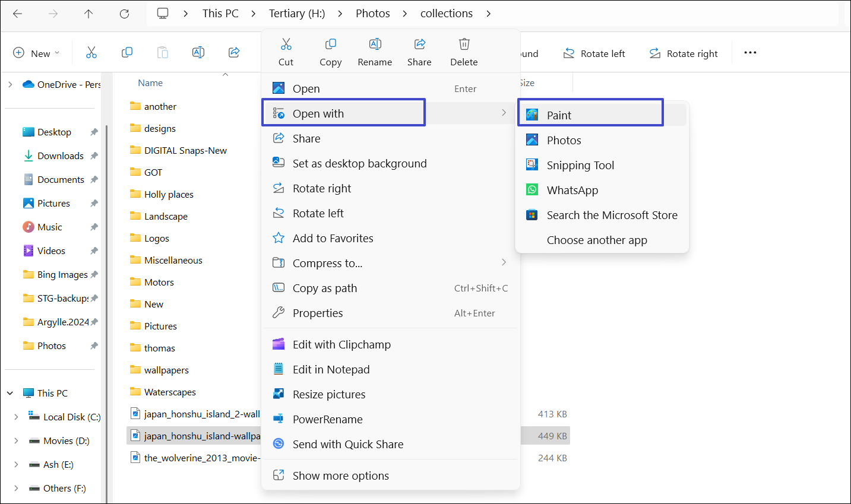The image size is (851, 504).
Task: Select Set as desktop background
Action: [x=359, y=163]
